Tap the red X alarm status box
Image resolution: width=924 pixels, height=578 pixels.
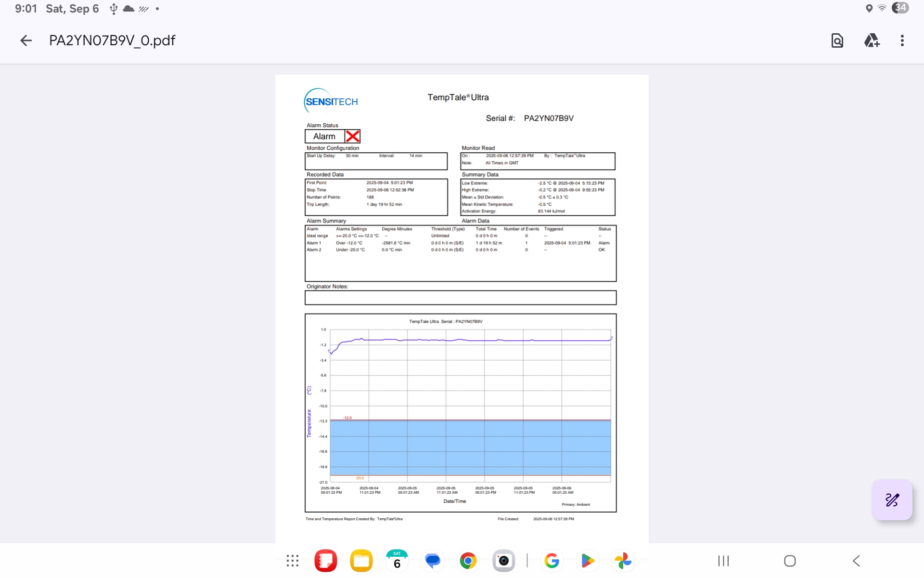(353, 136)
